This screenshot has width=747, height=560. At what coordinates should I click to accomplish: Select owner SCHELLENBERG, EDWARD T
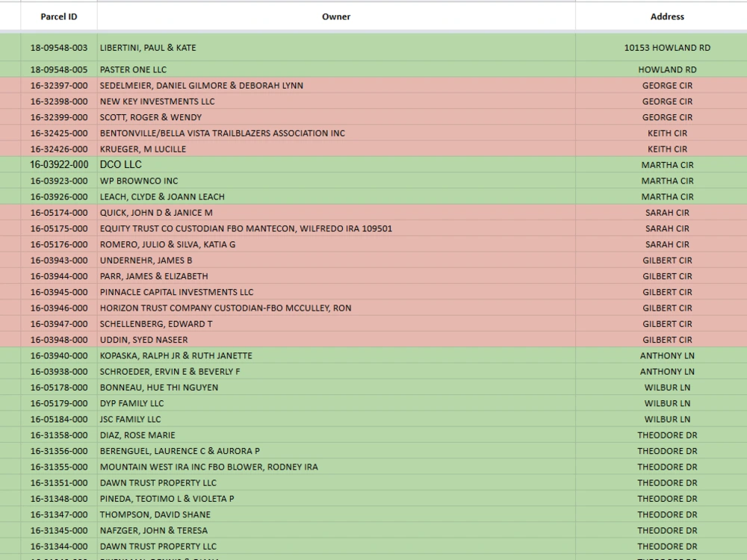click(336, 324)
